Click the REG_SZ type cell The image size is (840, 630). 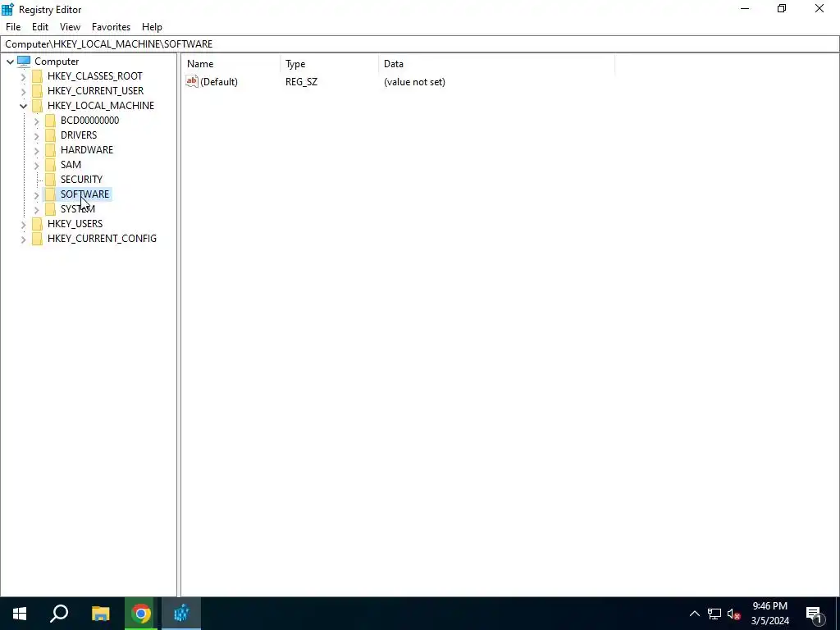[301, 82]
